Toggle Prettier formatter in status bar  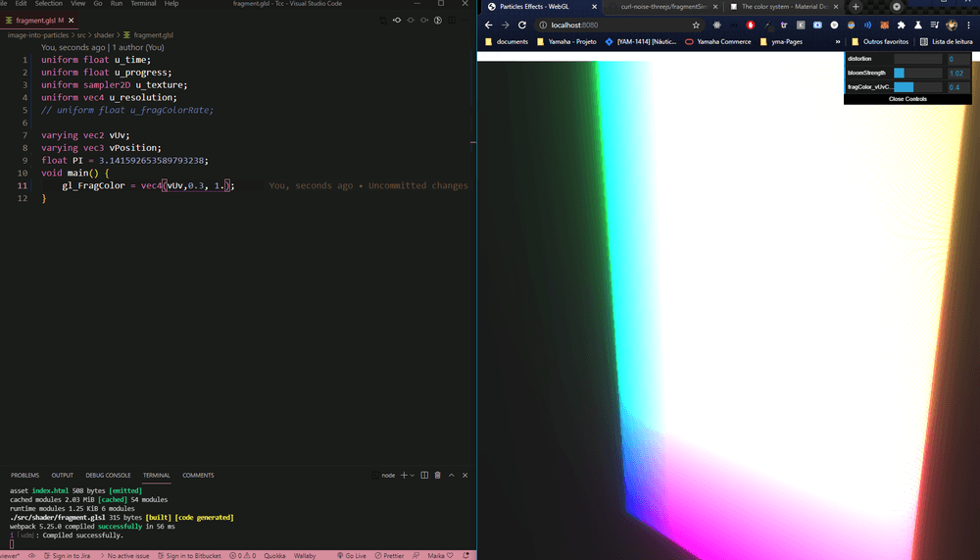click(389, 555)
